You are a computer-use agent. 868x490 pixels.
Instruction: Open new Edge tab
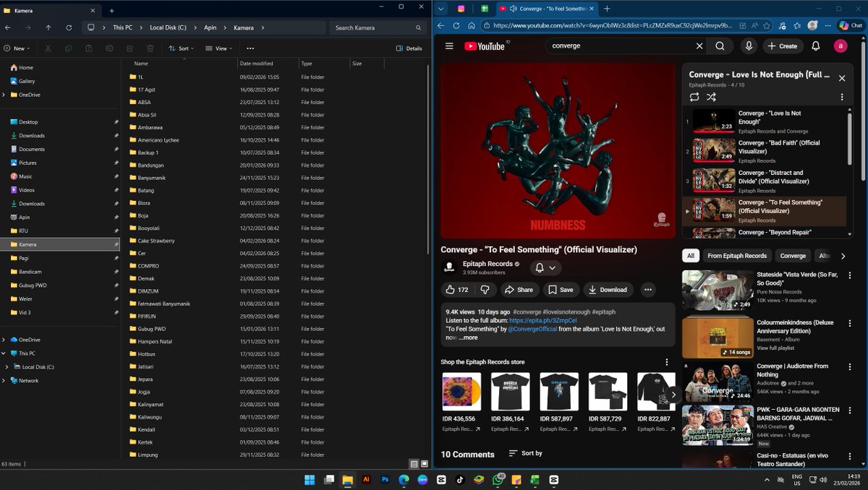(x=607, y=9)
